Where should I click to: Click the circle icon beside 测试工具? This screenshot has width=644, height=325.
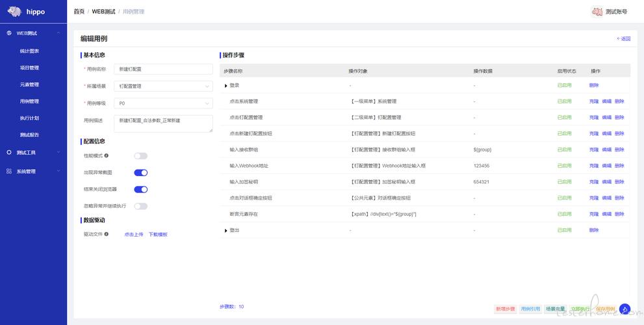pos(9,153)
